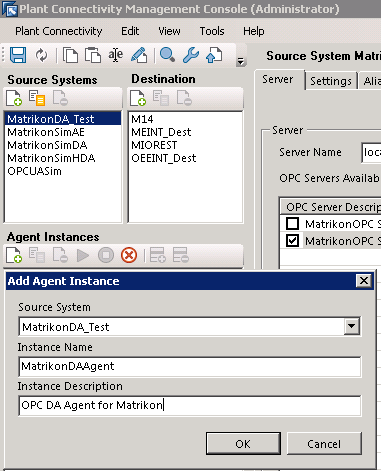Click the add row icon in Agent toolbar
Screen dimensions: 381x471
[x=158, y=255]
